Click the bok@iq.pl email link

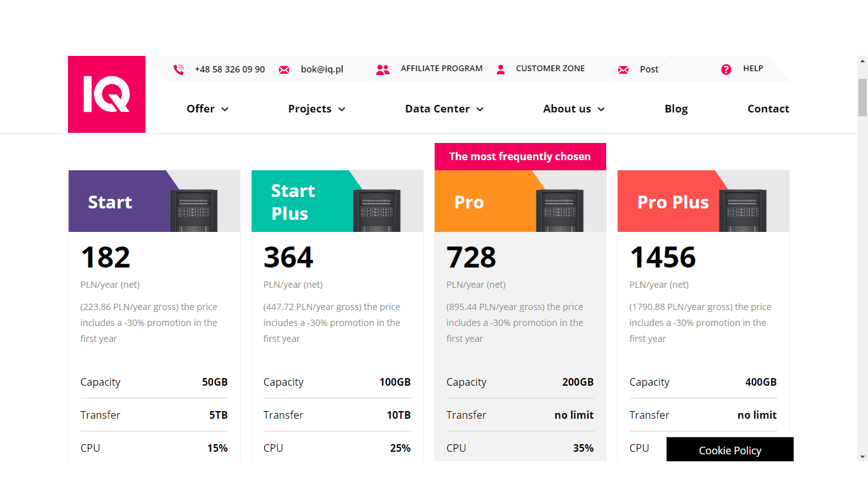pos(322,69)
